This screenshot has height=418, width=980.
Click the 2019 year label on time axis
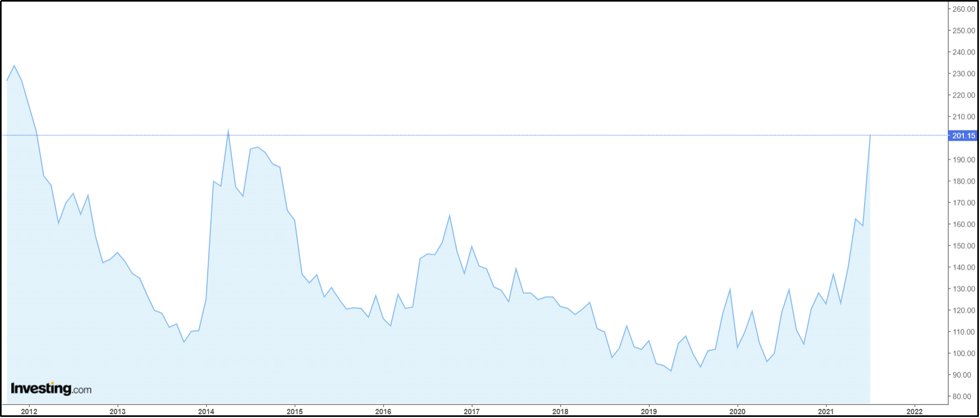[x=649, y=412]
